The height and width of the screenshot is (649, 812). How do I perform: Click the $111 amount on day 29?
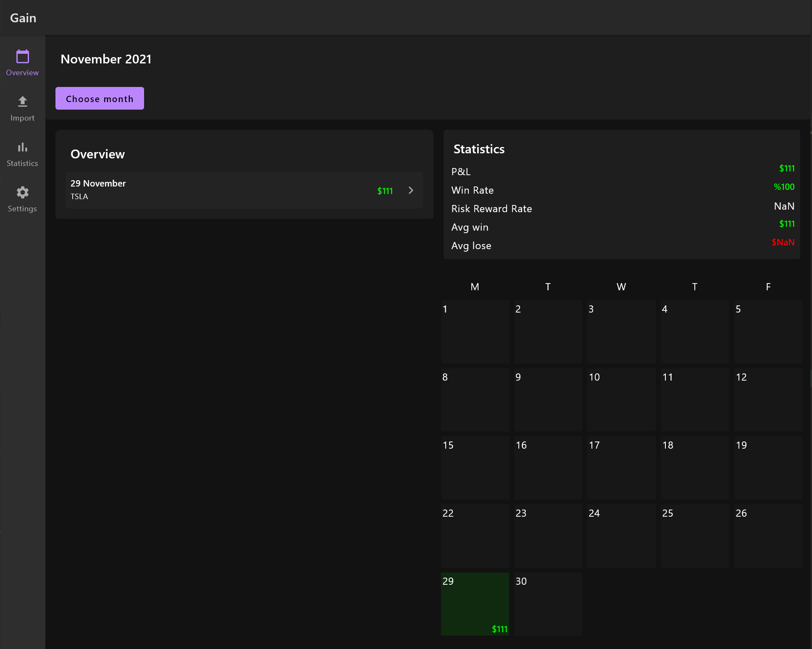point(499,629)
